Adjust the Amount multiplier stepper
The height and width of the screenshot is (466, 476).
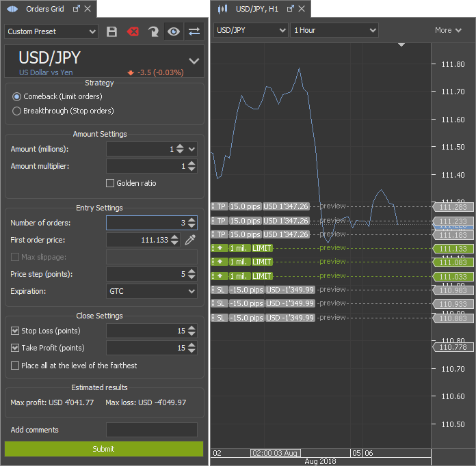(191, 166)
